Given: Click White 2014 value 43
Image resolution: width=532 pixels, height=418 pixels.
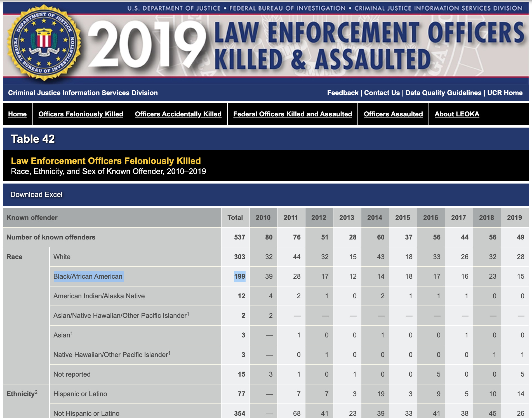Looking at the screenshot, I should (x=381, y=257).
